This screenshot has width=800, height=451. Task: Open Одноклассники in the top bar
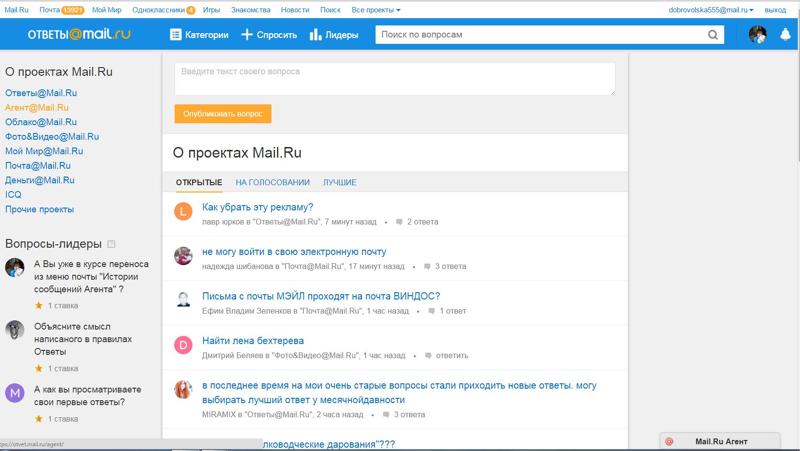click(159, 10)
